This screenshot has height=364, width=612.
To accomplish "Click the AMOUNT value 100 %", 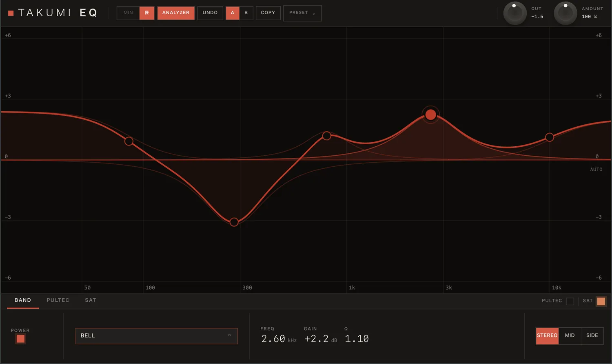I will [590, 17].
